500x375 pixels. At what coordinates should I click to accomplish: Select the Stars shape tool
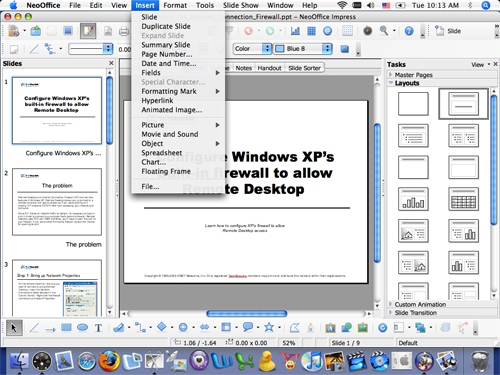[269, 327]
